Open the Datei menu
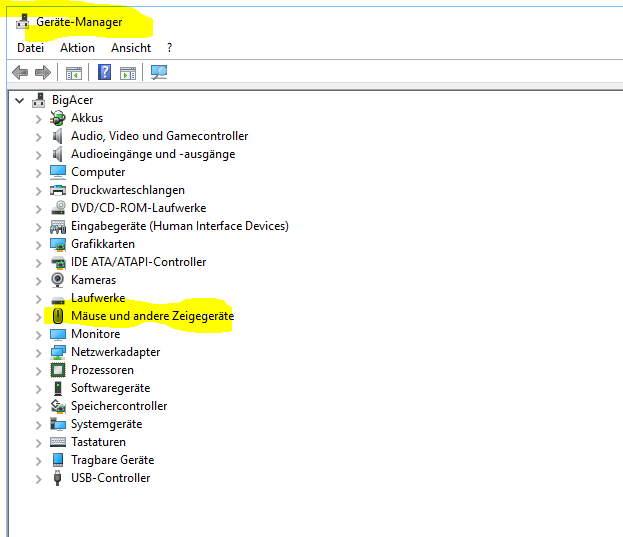 click(30, 48)
